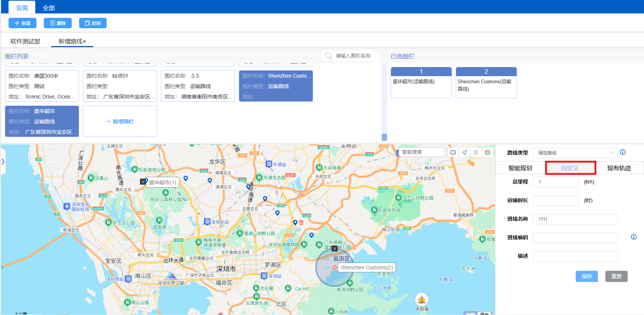Click the 复制 (copy) button
The width and height of the screenshot is (644, 315).
[93, 23]
